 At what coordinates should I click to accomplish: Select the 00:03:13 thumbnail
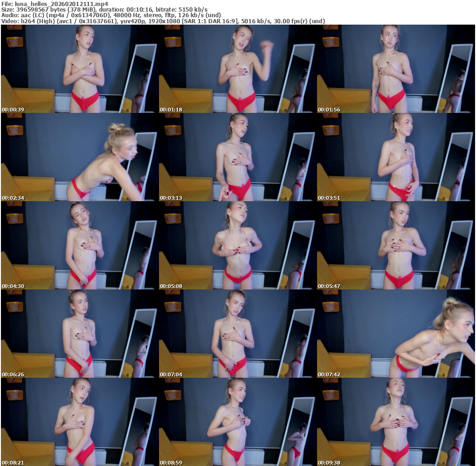[238, 157]
